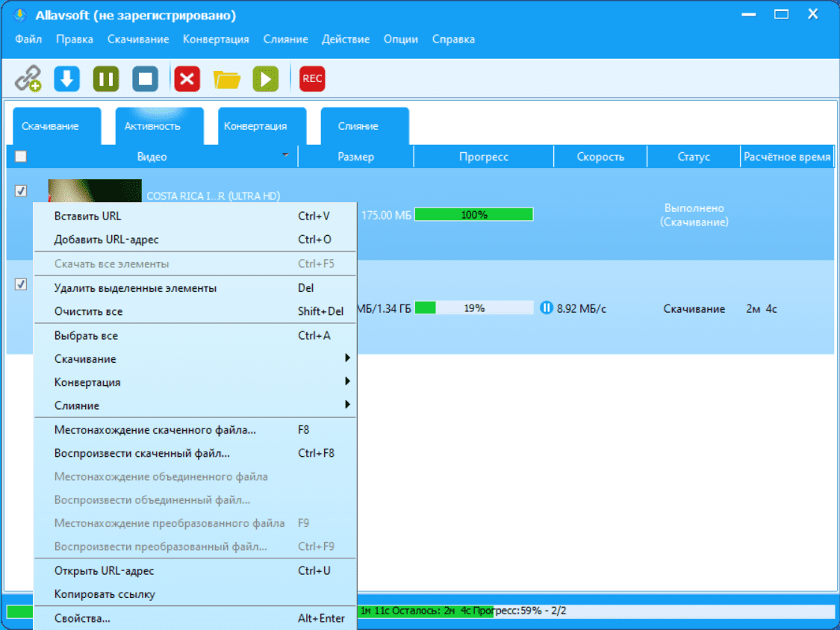Pause the 8.92 МБ/с download icon
The height and width of the screenshot is (630, 840).
tap(546, 308)
